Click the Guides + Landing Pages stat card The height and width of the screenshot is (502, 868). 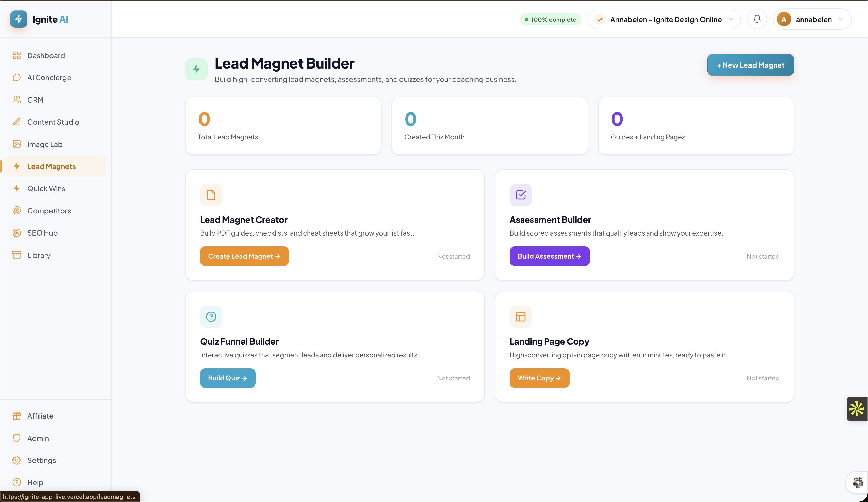click(x=696, y=126)
